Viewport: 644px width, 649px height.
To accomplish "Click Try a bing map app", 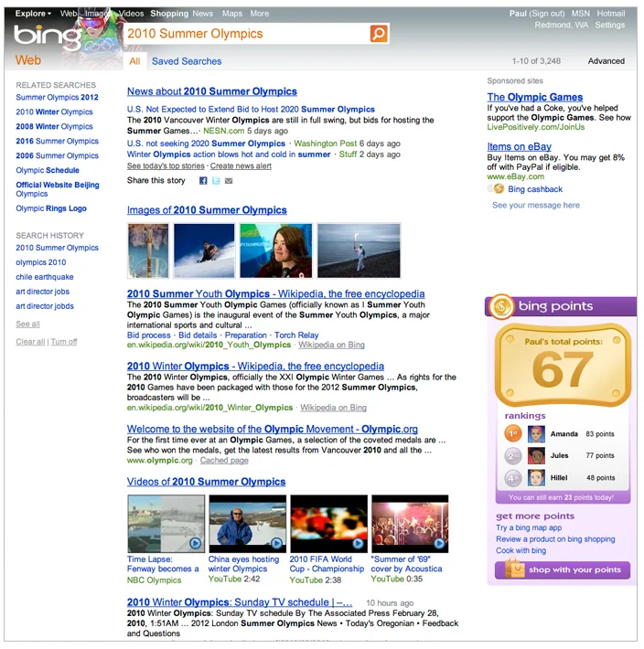I will (x=529, y=527).
